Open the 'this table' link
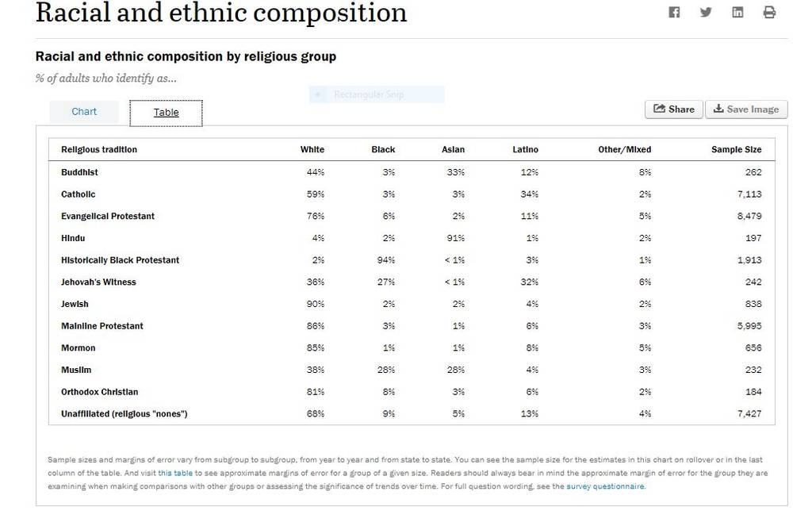Screen dimensions: 812x526 [x=175, y=473]
